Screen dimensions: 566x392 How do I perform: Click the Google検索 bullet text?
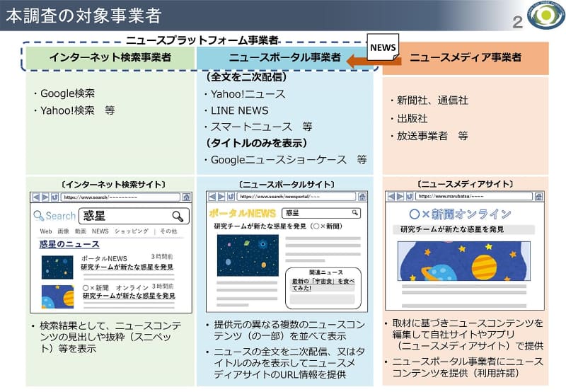[x=67, y=93]
